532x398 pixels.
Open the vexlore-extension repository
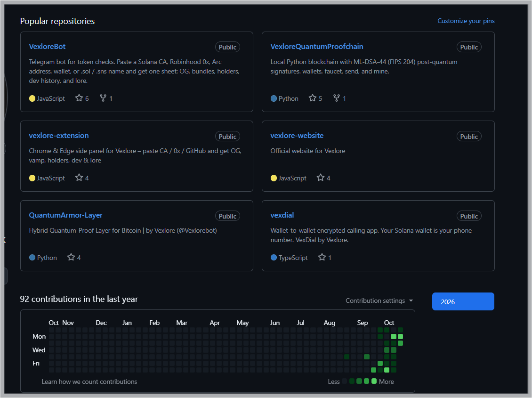coord(59,135)
